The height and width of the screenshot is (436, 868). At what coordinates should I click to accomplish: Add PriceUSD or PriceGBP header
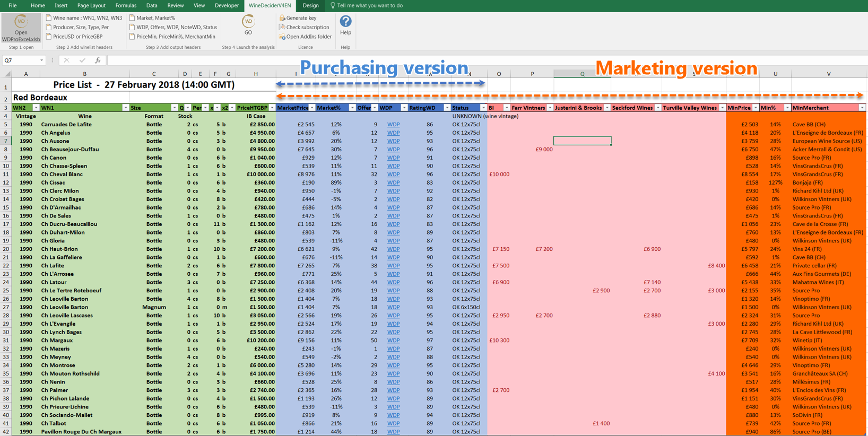pyautogui.click(x=74, y=37)
